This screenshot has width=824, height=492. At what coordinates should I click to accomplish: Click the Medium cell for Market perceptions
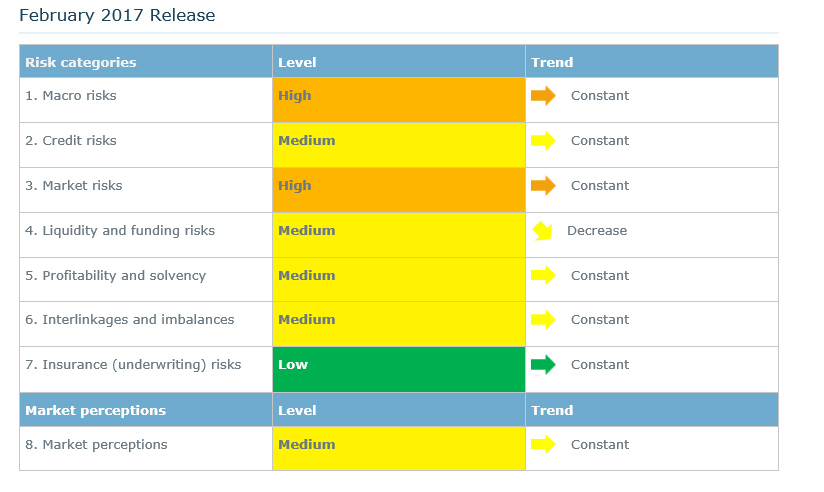click(398, 449)
